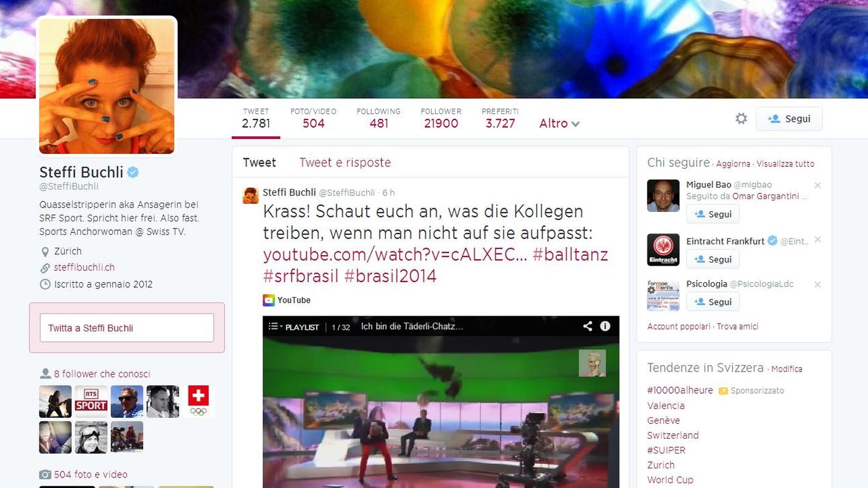Click the small tweet author avatar
The image size is (868, 488).
tap(251, 196)
